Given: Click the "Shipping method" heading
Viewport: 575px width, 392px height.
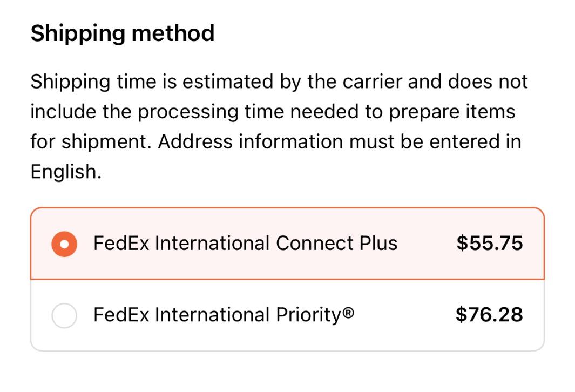Looking at the screenshot, I should [123, 33].
